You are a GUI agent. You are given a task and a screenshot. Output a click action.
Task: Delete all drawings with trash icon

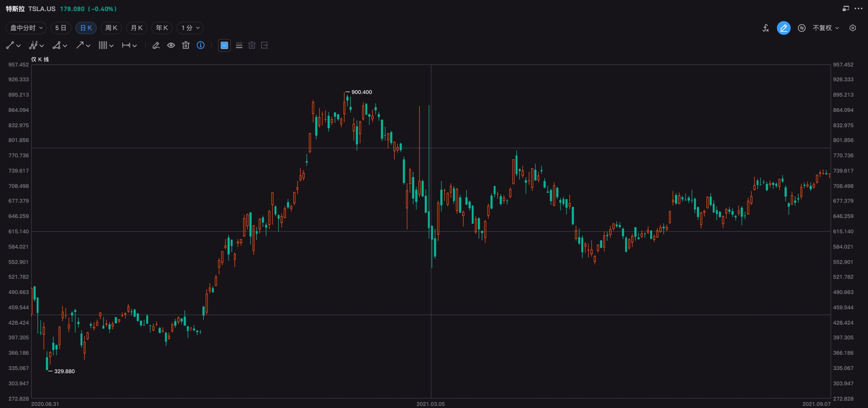(x=186, y=45)
